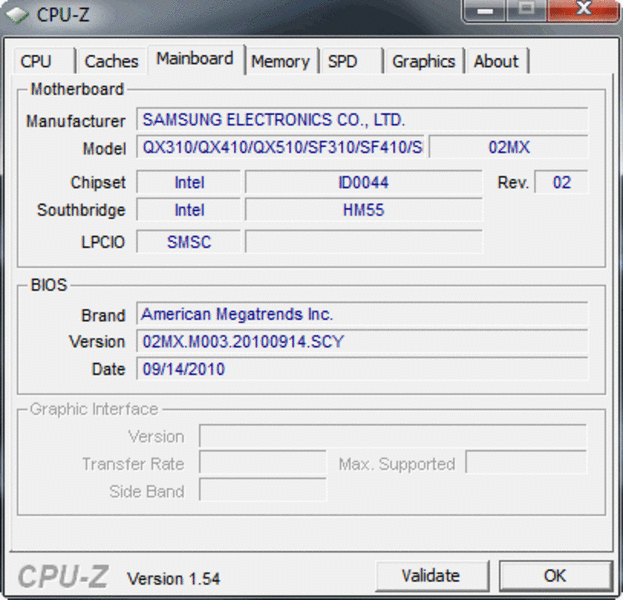Minimize the CPU-Z window
623x600 pixels.
tap(485, 11)
